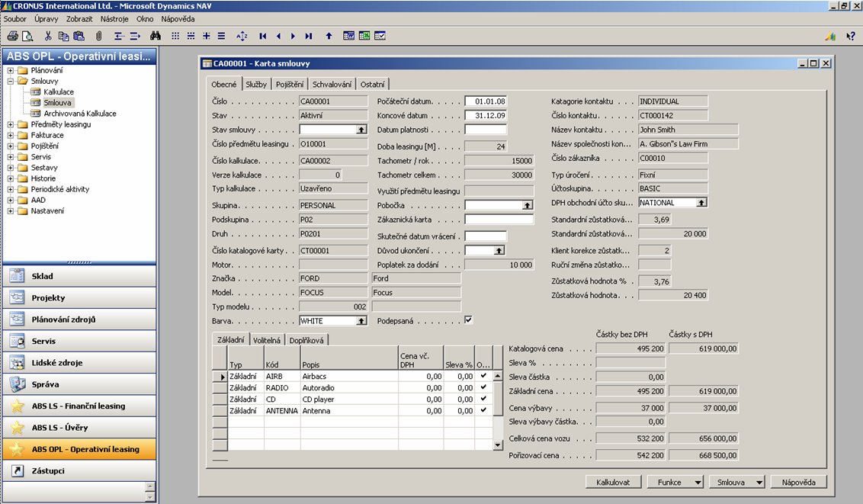Expand the Fakturace tree folder

tap(11, 136)
